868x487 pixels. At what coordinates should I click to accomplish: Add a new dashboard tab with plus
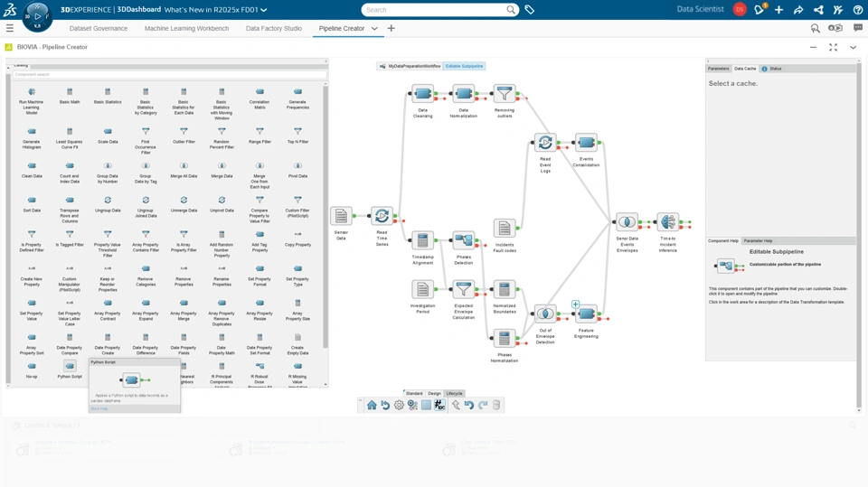[x=391, y=28]
